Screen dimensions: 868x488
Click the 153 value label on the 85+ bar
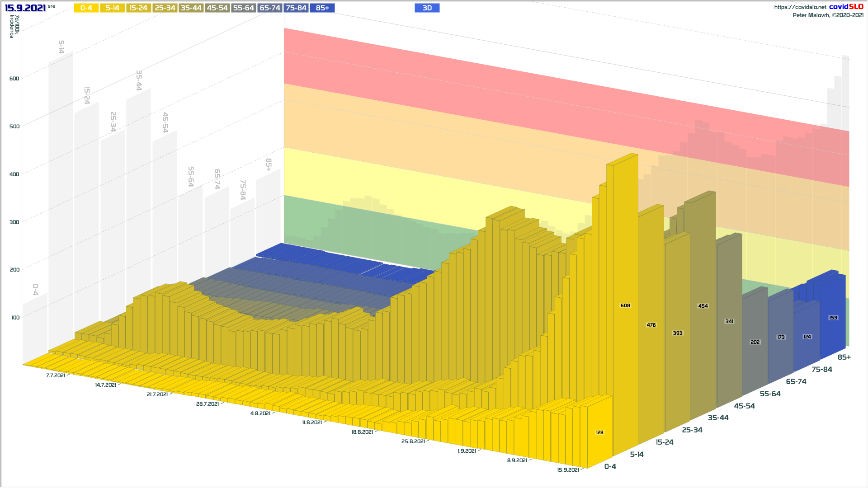833,318
